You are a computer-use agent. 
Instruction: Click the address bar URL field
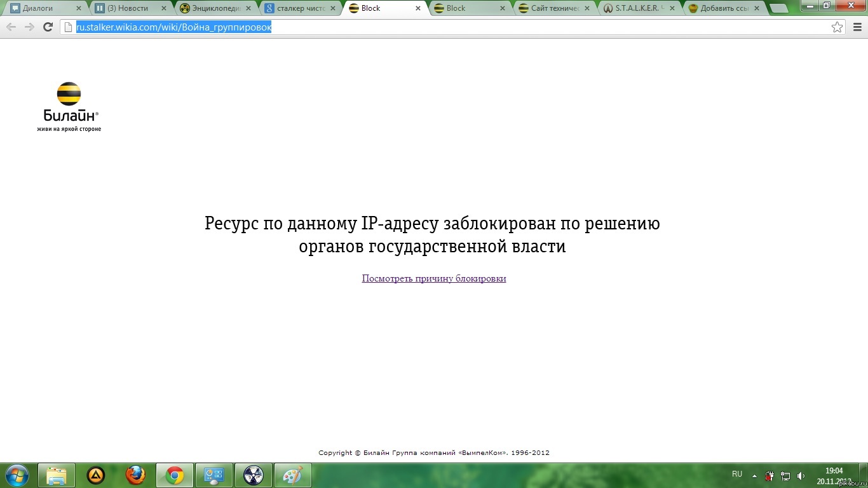click(x=445, y=27)
